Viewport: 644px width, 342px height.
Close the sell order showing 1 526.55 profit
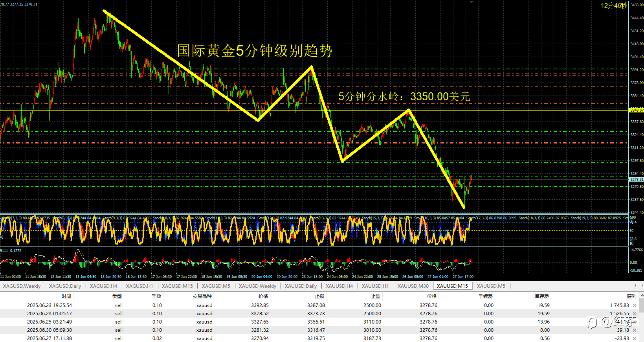point(634,314)
